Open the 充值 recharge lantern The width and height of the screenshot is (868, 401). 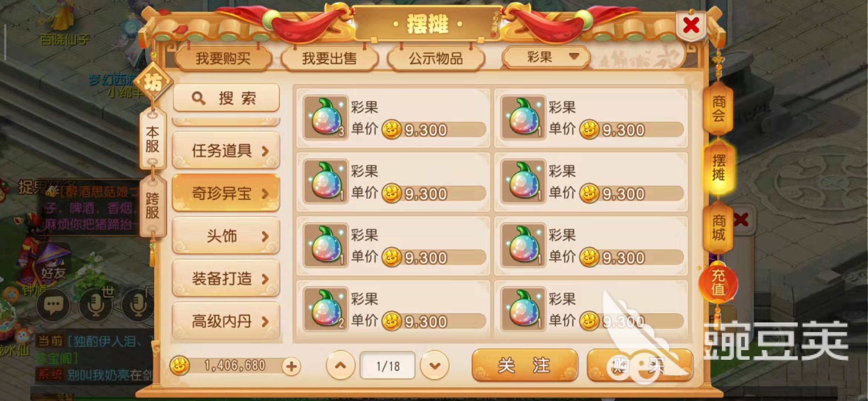718,283
